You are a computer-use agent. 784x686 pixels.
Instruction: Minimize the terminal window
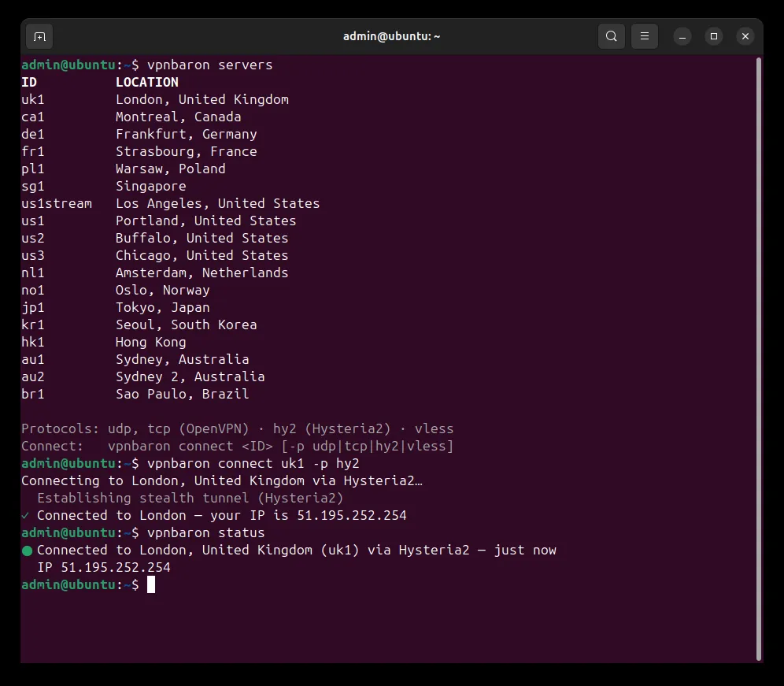(682, 36)
